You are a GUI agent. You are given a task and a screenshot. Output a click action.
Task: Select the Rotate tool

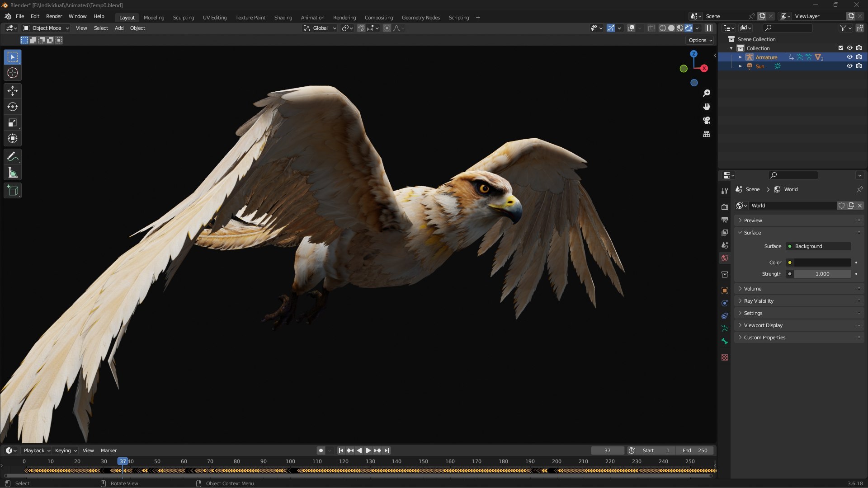[13, 107]
